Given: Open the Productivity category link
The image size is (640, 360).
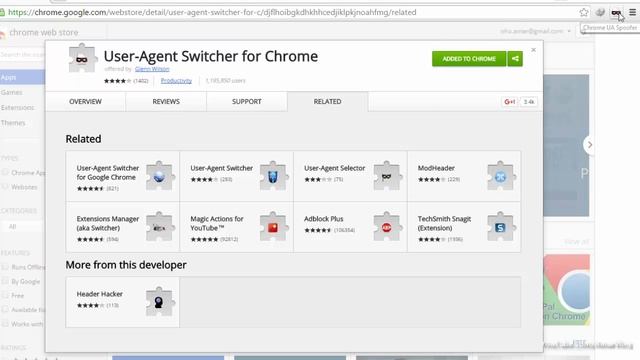Looking at the screenshot, I should coord(176,81).
